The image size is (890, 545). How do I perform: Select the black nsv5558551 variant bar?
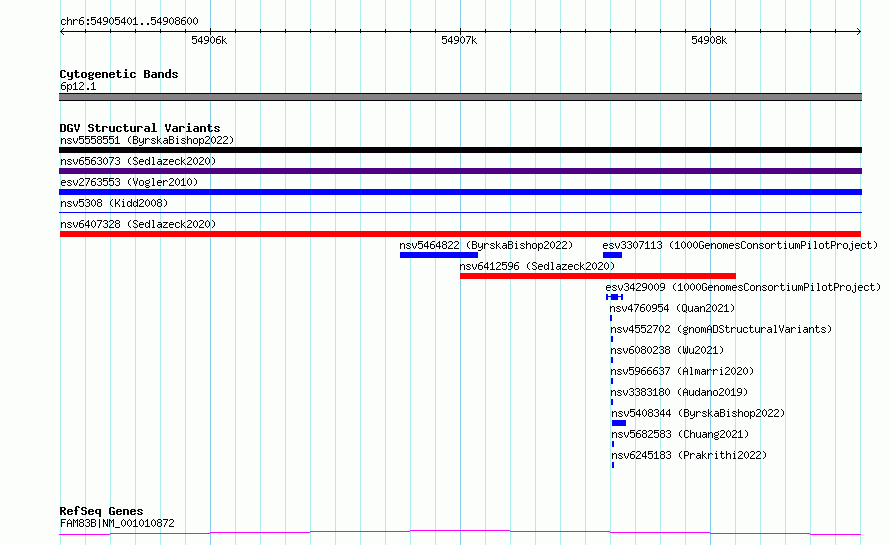pos(460,150)
